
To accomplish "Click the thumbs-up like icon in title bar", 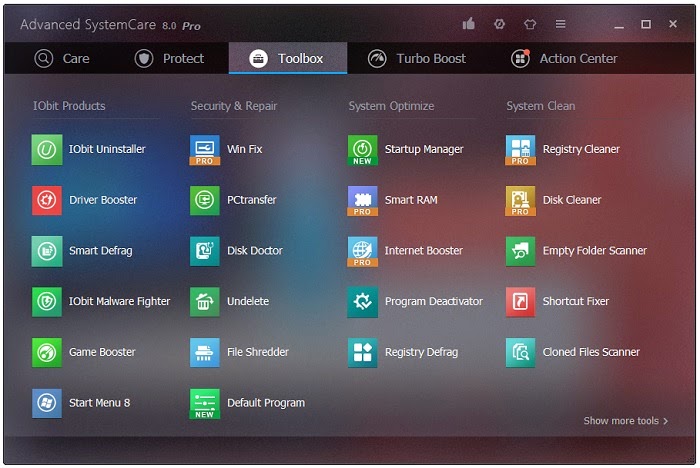I will coord(468,24).
